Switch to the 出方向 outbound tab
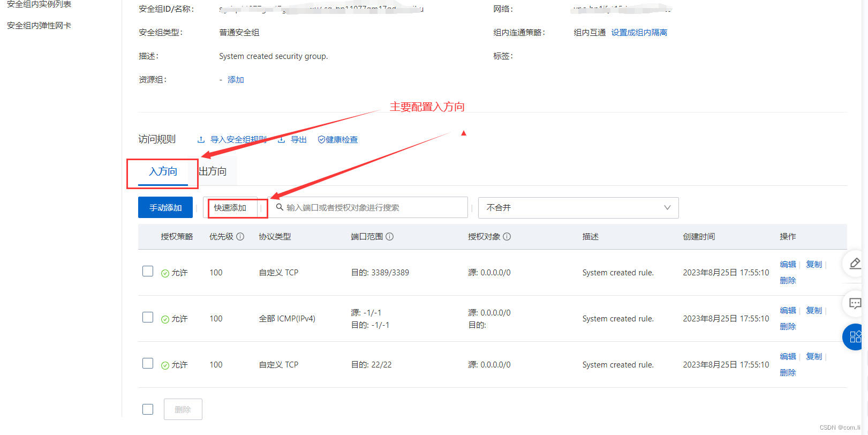868x435 pixels. [213, 171]
